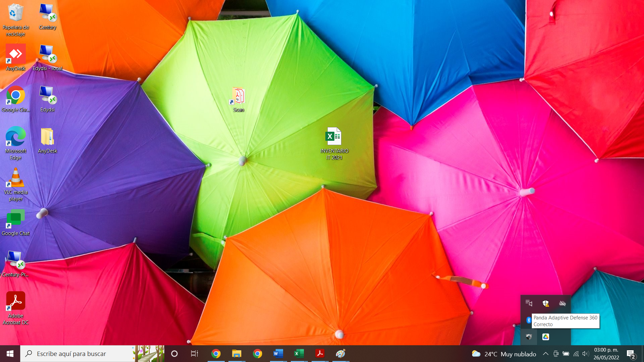Open the Windows Start menu
Screen dimensions: 644x362
[x=10, y=354]
